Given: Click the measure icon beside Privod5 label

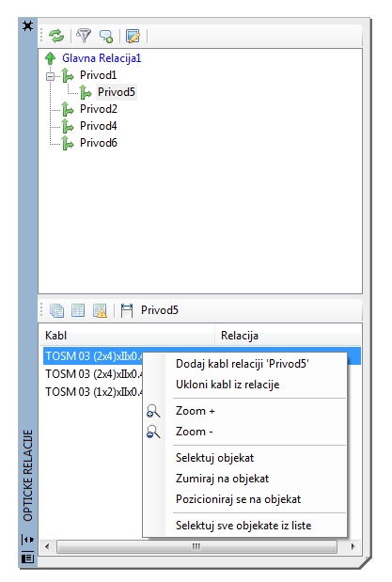Looking at the screenshot, I should (127, 310).
